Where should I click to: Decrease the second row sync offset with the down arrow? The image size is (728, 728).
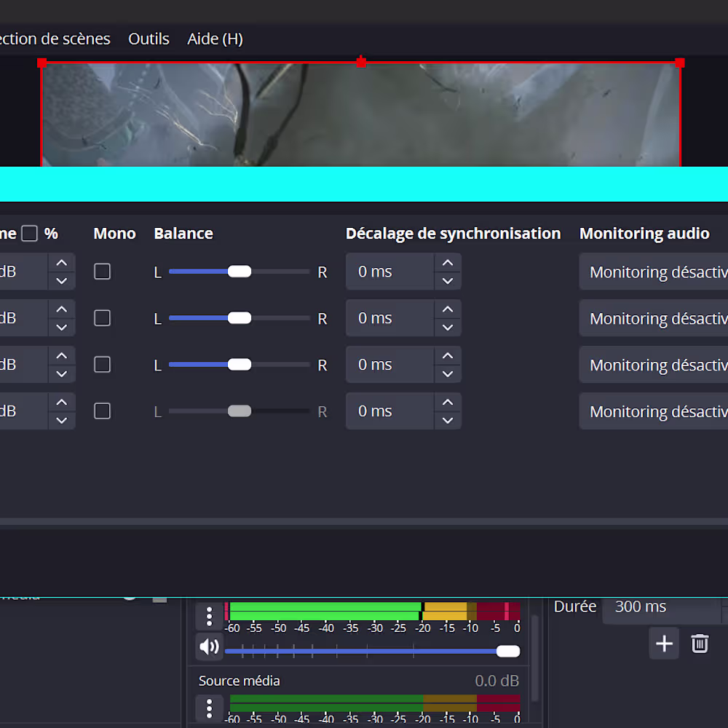pyautogui.click(x=448, y=328)
